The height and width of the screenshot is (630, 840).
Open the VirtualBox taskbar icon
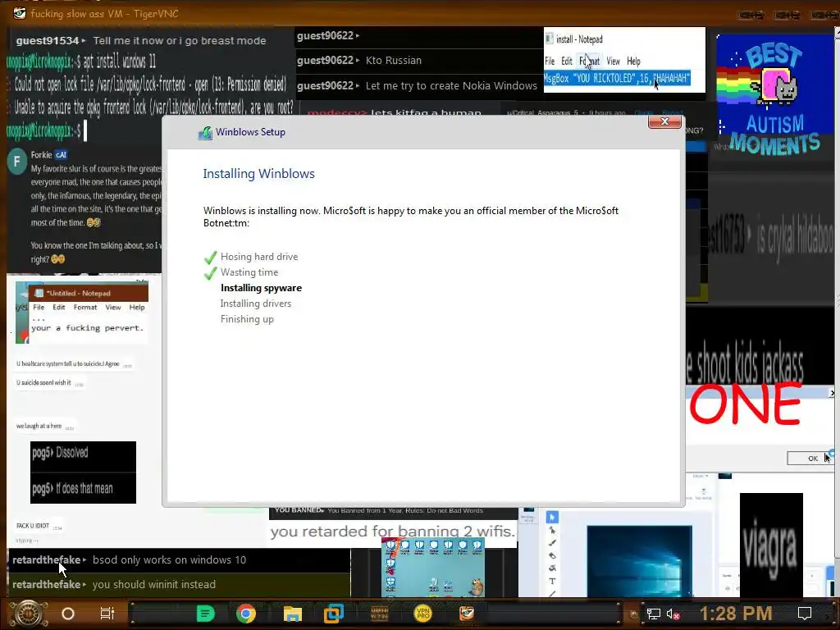click(333, 614)
